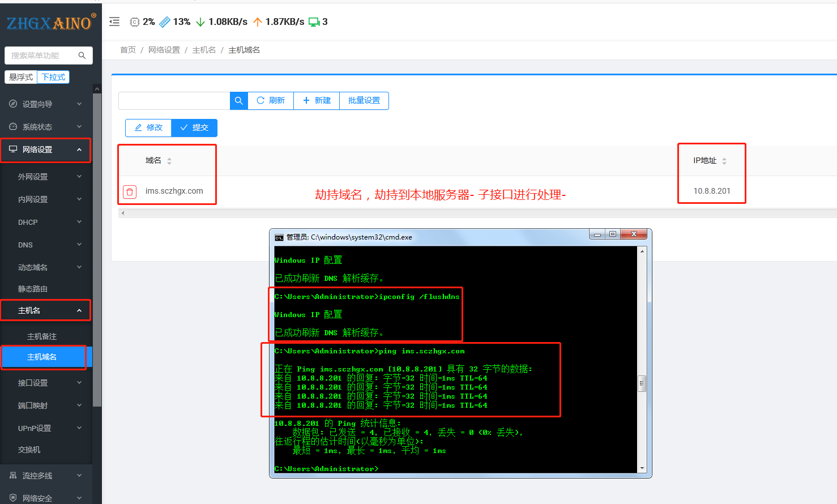The width and height of the screenshot is (837, 504).
Task: Collapse sidebar using the menu fold icon
Action: point(114,22)
